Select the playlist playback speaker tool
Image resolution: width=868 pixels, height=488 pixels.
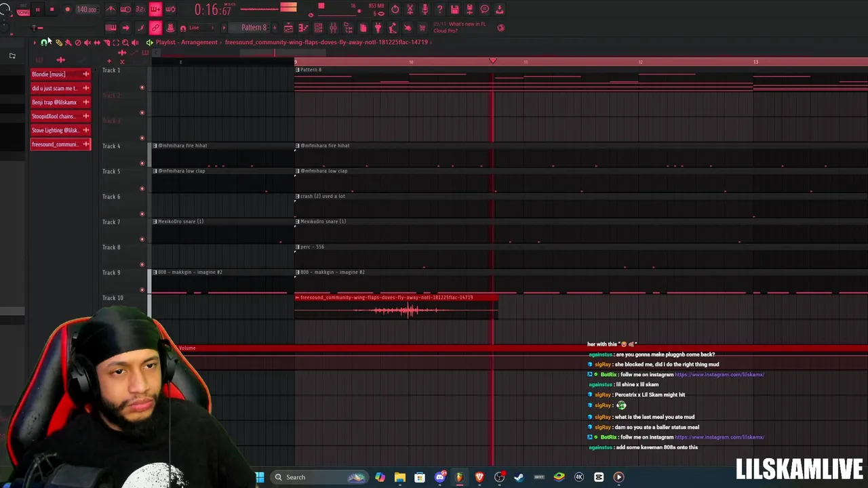point(135,43)
